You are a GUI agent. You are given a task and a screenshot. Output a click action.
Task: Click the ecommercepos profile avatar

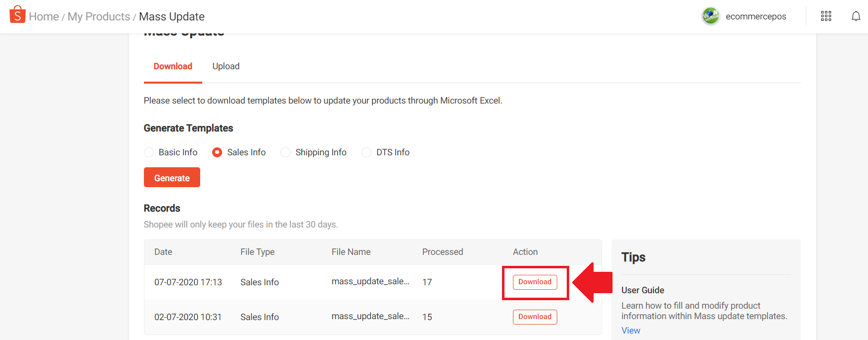[711, 16]
